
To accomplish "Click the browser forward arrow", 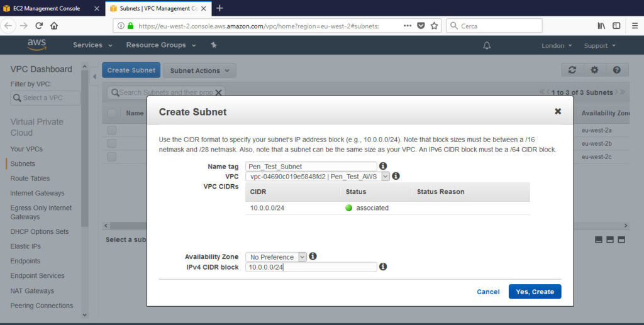I will (x=24, y=26).
